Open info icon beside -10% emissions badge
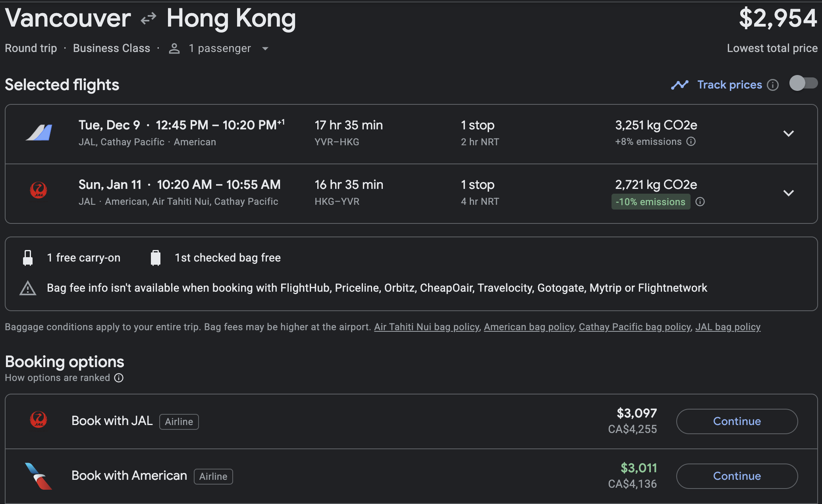This screenshot has width=822, height=504. [x=700, y=202]
